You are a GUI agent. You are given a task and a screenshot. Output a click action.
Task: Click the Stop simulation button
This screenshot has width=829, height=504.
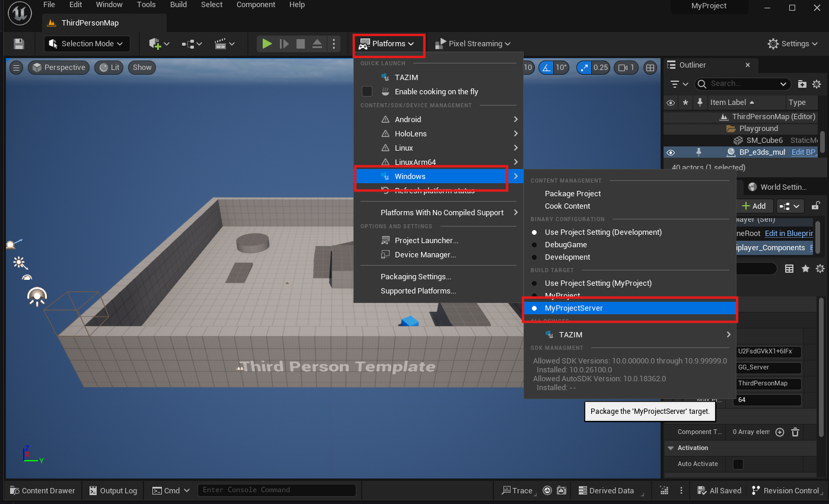tap(301, 44)
